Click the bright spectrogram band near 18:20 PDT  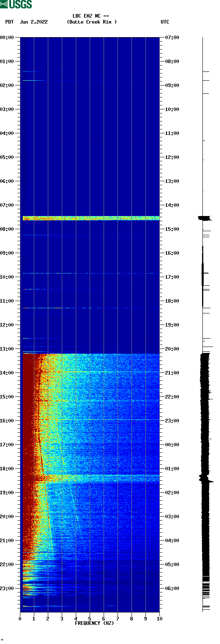(x=91, y=478)
